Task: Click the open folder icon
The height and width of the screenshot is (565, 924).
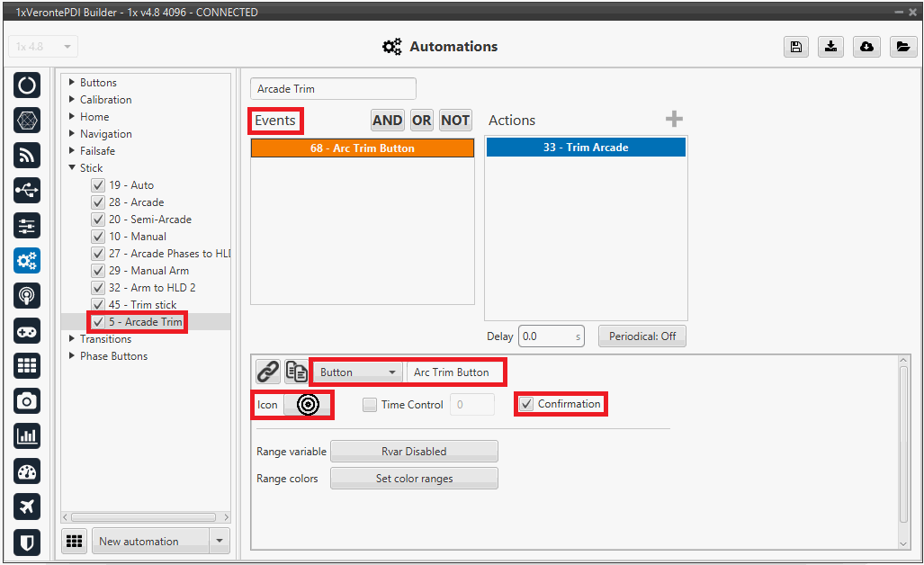Action: (x=902, y=48)
